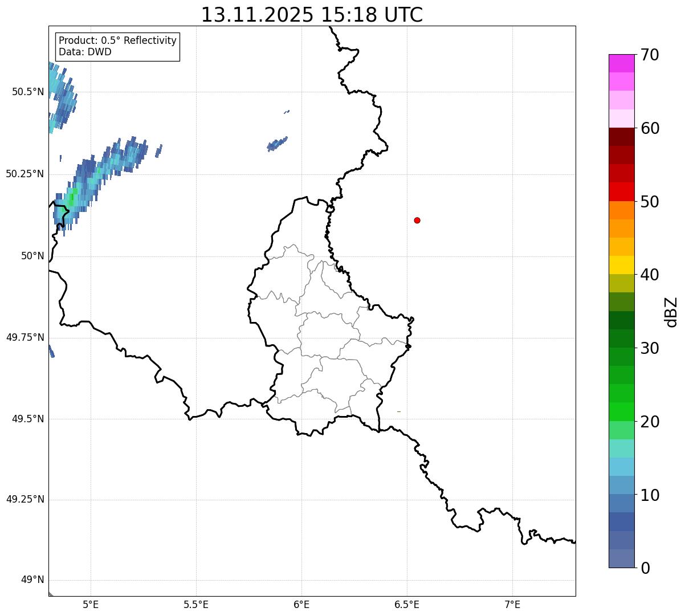Click the 5.5°E longitude label
The height and width of the screenshot is (616, 685).
click(196, 605)
